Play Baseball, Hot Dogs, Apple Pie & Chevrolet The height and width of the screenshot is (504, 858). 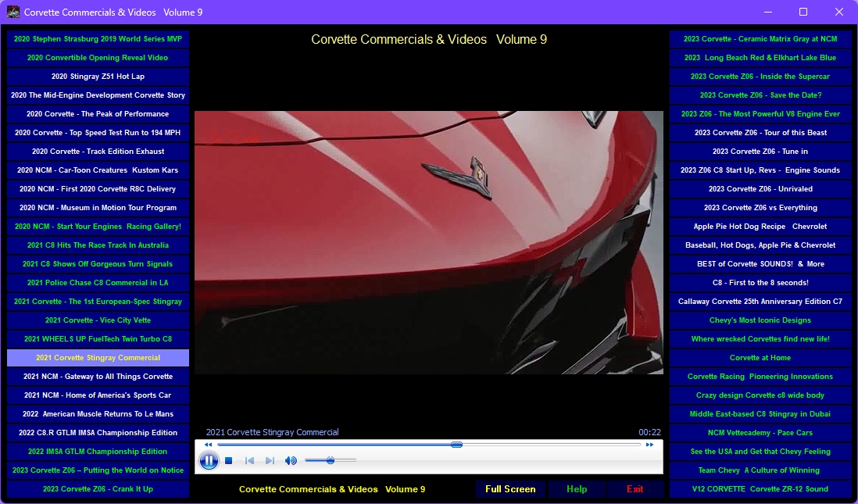(x=760, y=245)
